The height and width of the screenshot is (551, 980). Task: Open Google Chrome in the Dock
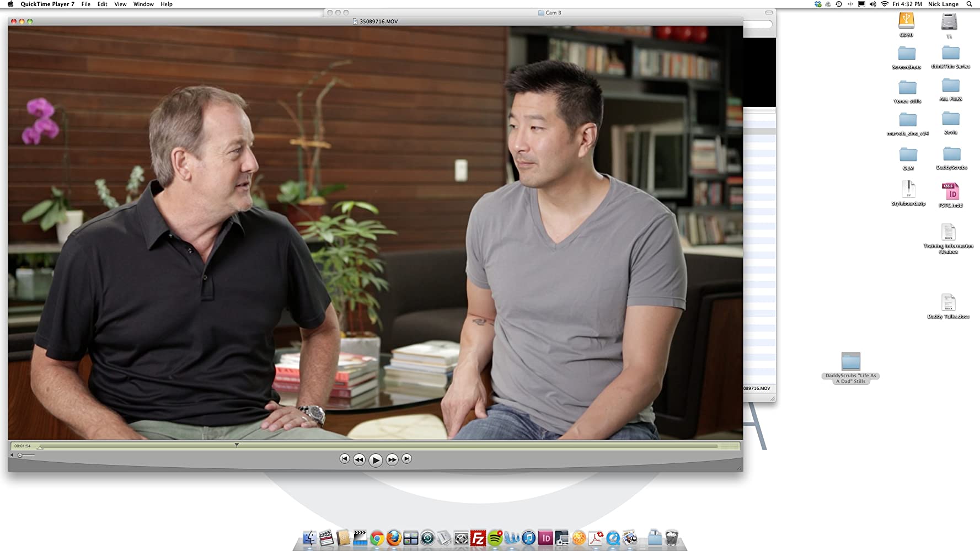[377, 538]
